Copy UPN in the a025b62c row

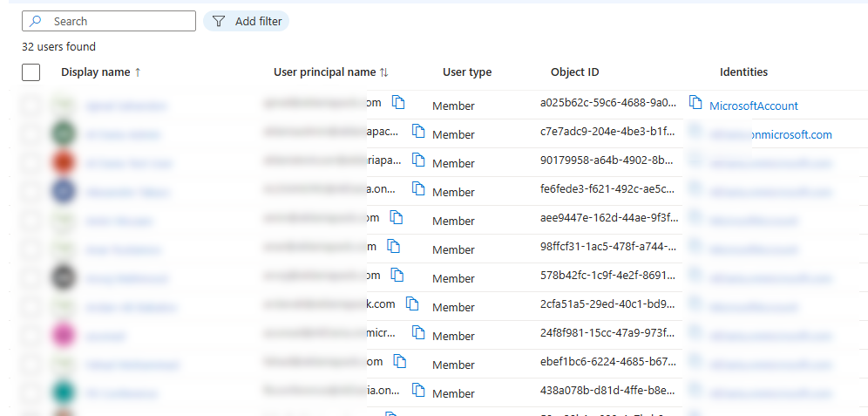[x=398, y=103]
